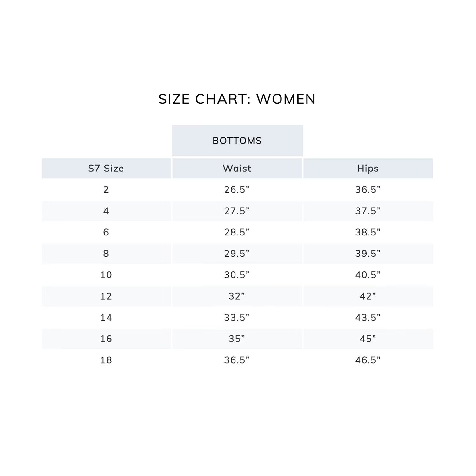Click the 39.5" hips measurement
The height and width of the screenshot is (476, 476).
pos(368,253)
